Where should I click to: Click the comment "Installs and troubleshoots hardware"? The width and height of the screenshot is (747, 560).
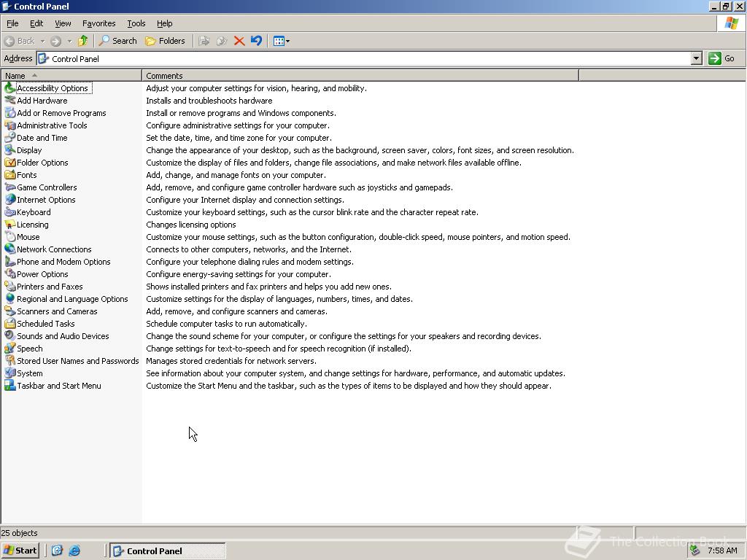(x=209, y=101)
